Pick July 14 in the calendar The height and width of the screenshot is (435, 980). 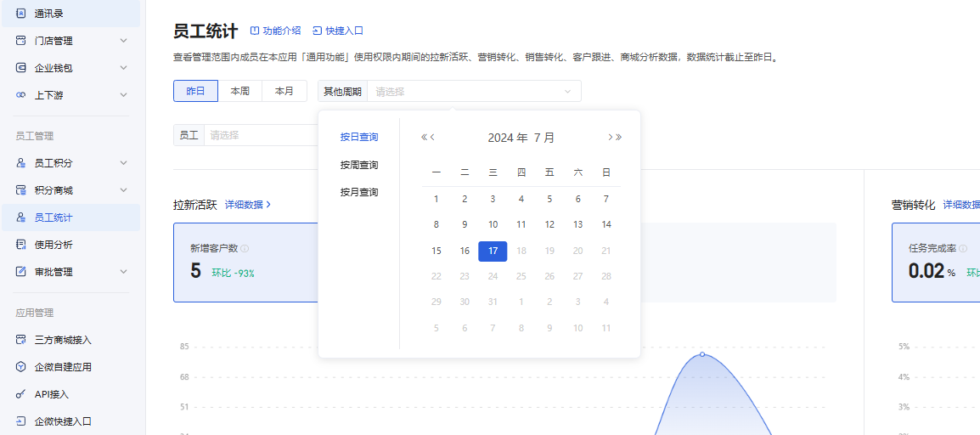pyautogui.click(x=606, y=225)
